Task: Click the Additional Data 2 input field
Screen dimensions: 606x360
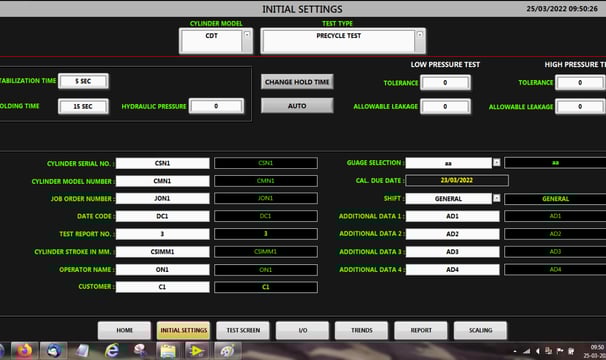Action: (x=452, y=234)
